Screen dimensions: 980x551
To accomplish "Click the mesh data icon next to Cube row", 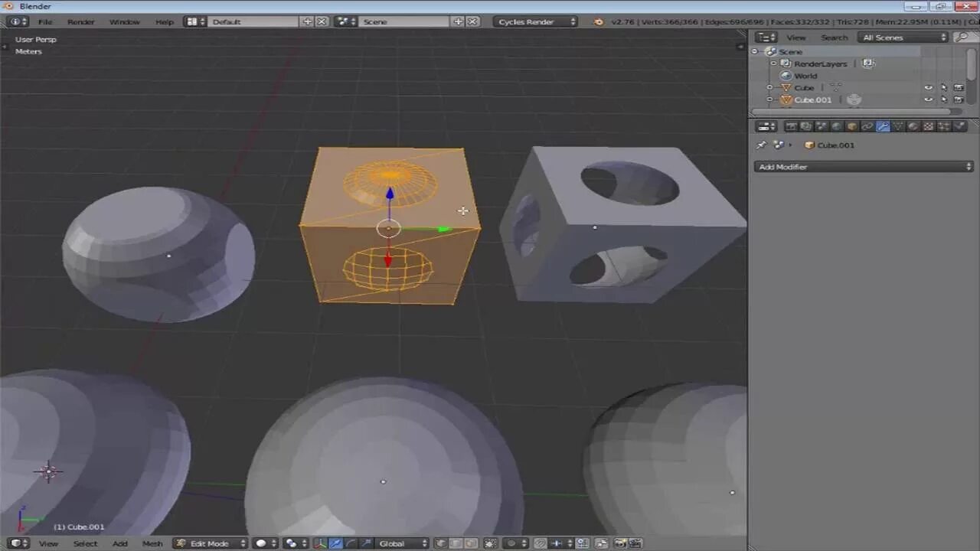I will [x=836, y=87].
